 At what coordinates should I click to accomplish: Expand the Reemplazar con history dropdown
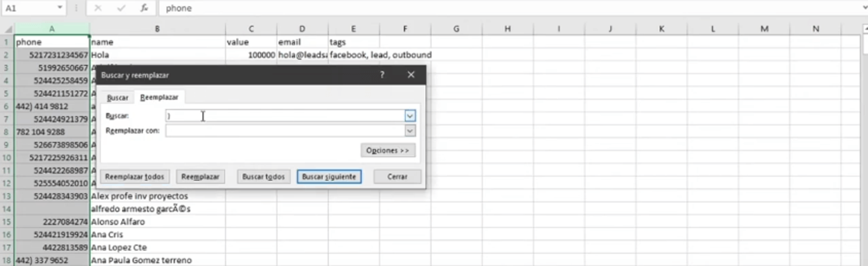tap(410, 131)
